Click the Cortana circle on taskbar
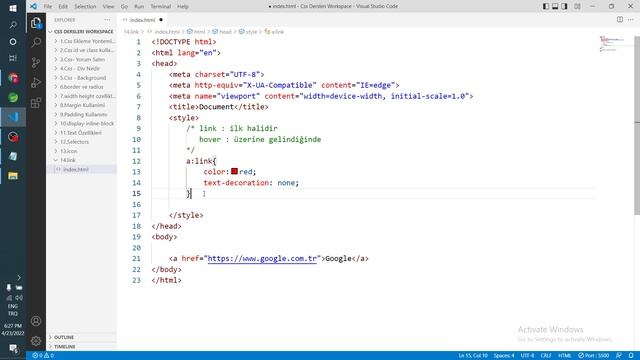This screenshot has height=360, width=640. tap(13, 42)
